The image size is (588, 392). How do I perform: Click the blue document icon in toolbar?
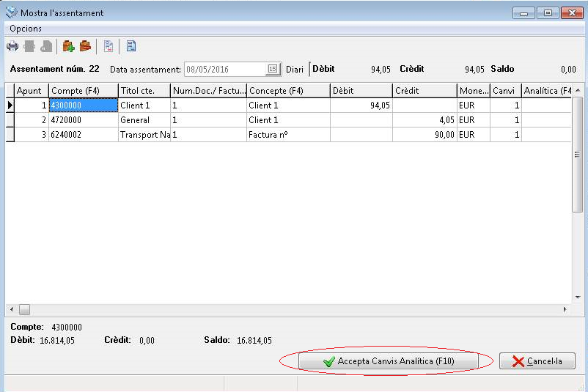point(131,46)
